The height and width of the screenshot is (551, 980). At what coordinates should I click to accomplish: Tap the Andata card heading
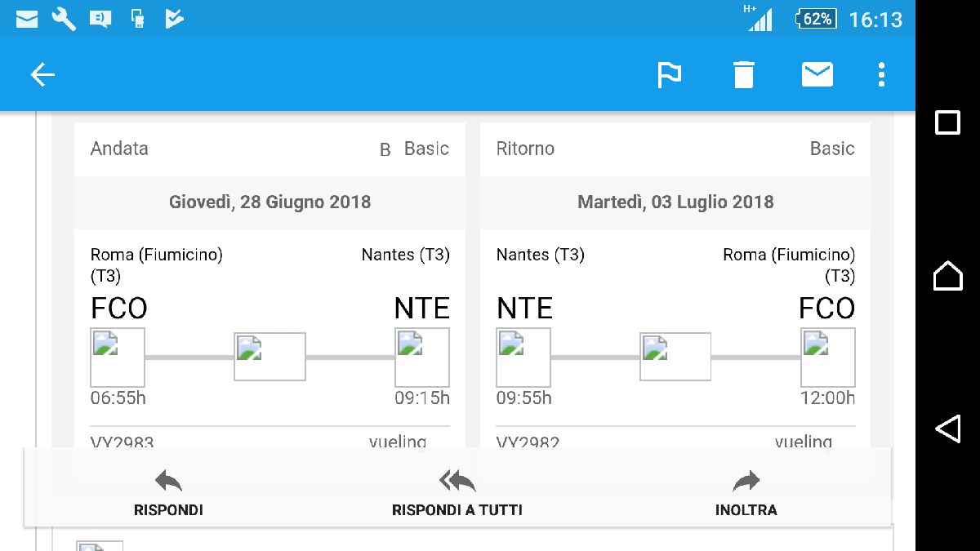(119, 149)
